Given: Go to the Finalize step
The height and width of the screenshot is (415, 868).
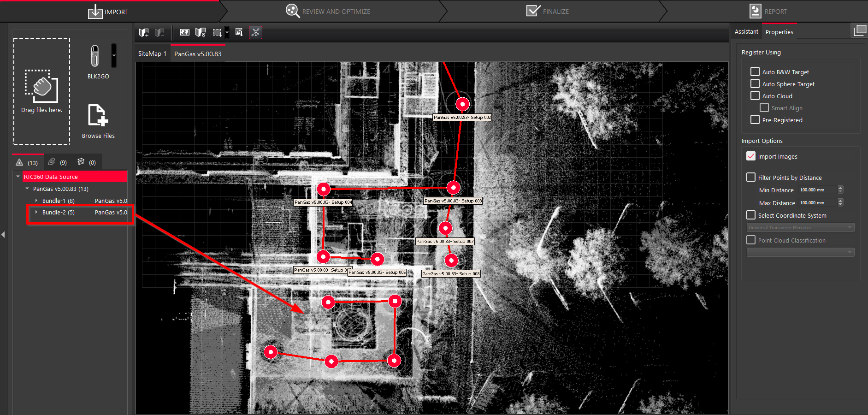Looking at the screenshot, I should click(548, 12).
